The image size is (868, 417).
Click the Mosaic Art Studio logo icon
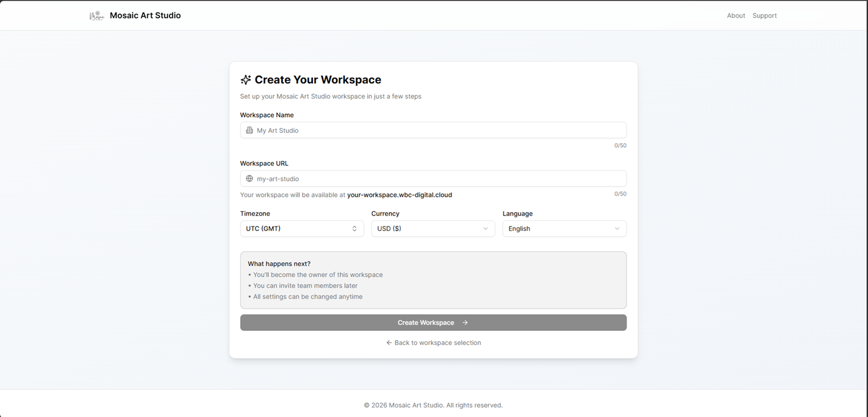(x=97, y=15)
